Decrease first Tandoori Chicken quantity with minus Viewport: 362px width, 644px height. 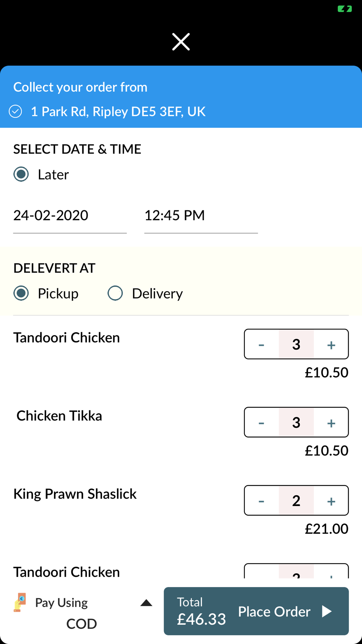tap(261, 344)
